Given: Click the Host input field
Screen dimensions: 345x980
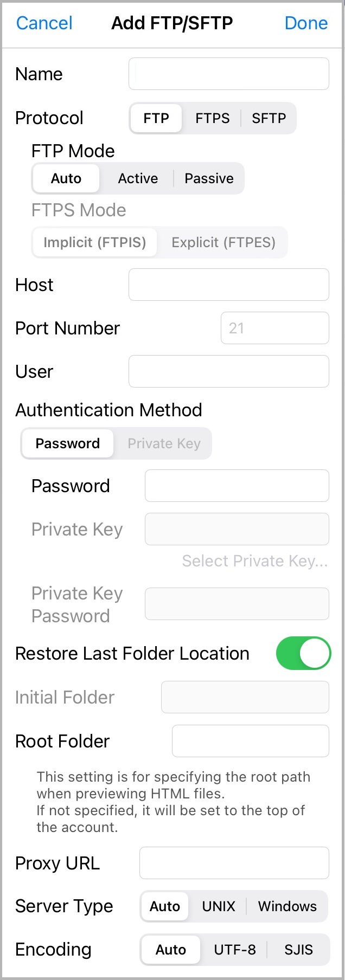Looking at the screenshot, I should (228, 285).
